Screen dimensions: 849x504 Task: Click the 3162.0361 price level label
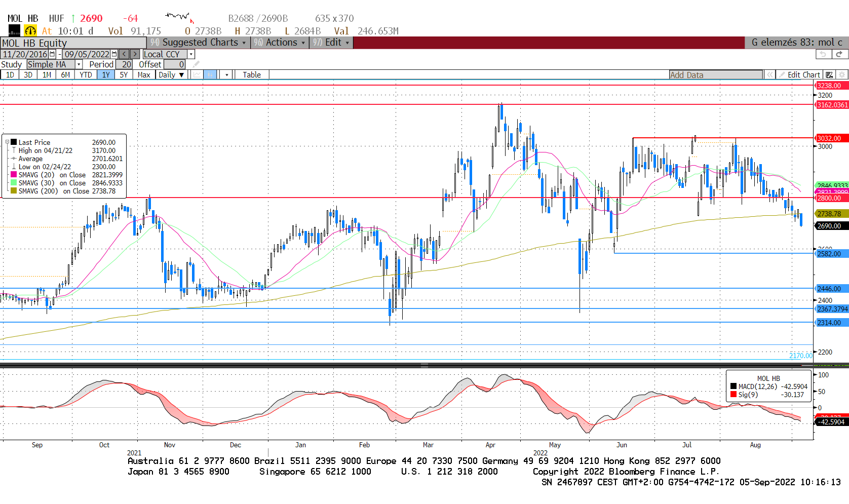pyautogui.click(x=832, y=105)
